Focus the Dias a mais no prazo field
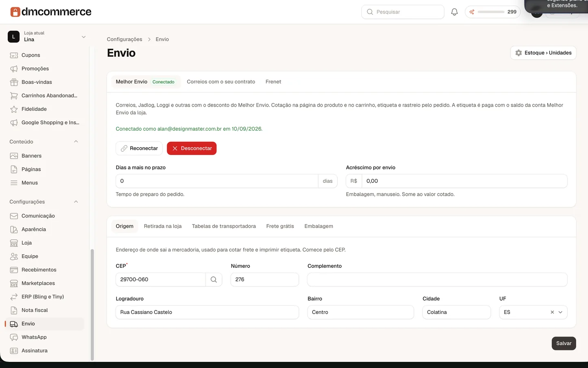 (x=217, y=181)
